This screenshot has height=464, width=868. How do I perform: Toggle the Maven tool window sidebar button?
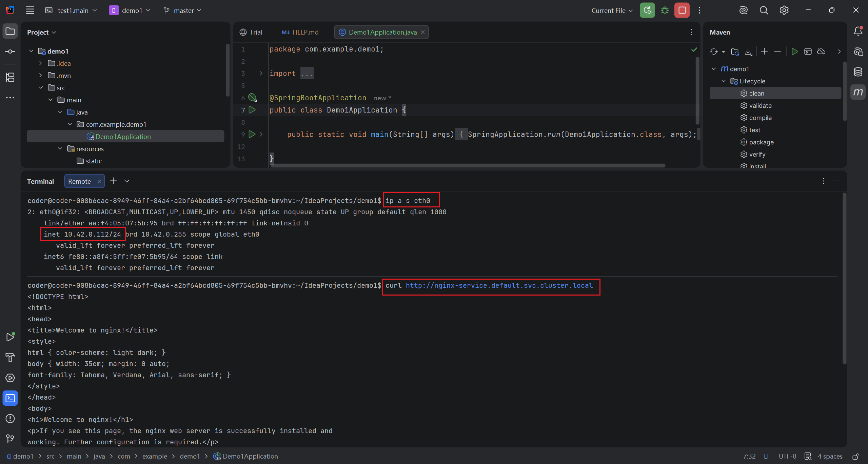858,92
